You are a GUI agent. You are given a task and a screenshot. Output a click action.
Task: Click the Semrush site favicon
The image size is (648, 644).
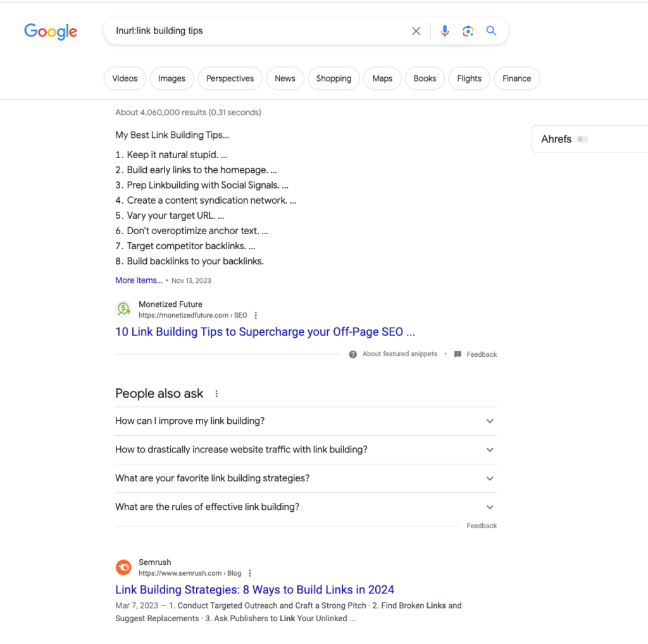pyautogui.click(x=124, y=567)
